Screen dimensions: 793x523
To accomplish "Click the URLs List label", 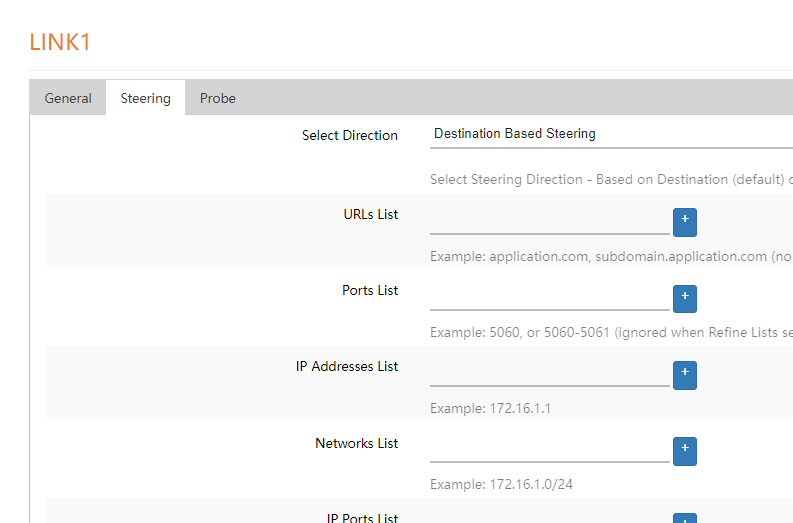I will 370,214.
